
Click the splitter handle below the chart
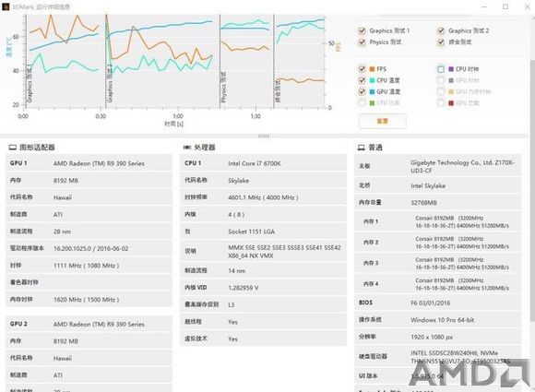coord(264,136)
